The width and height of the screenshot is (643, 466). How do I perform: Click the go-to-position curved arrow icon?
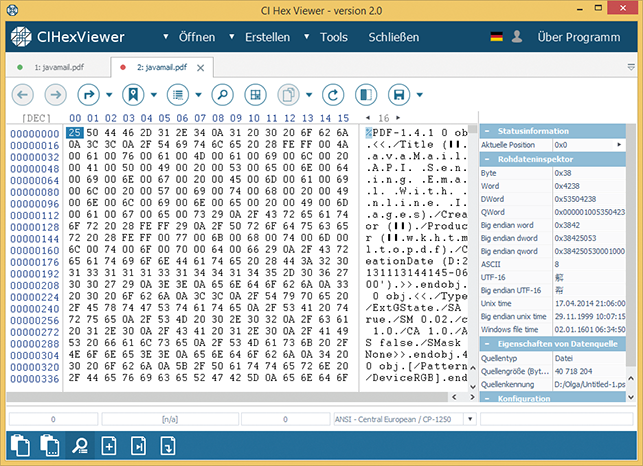tap(89, 95)
